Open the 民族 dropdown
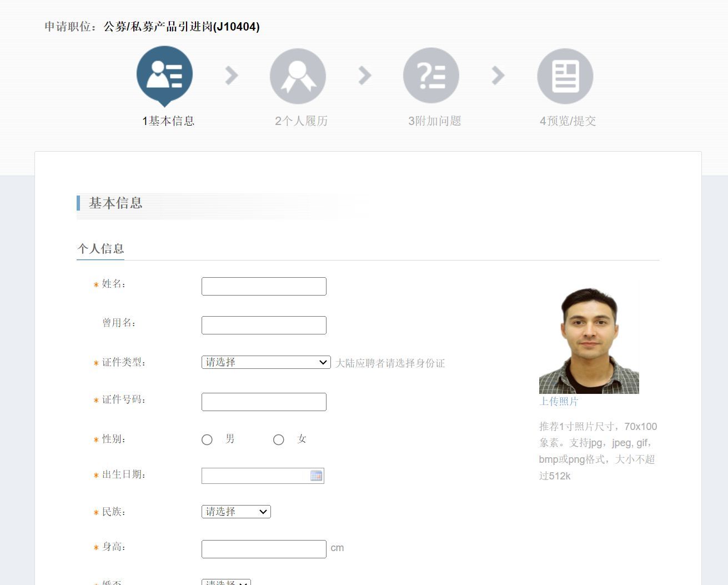The image size is (728, 585). click(x=236, y=512)
